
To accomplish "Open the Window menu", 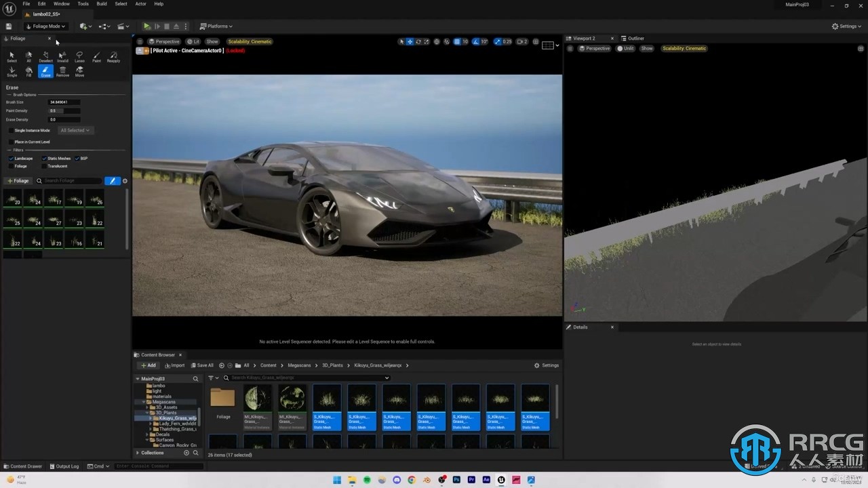I will pos(62,3).
